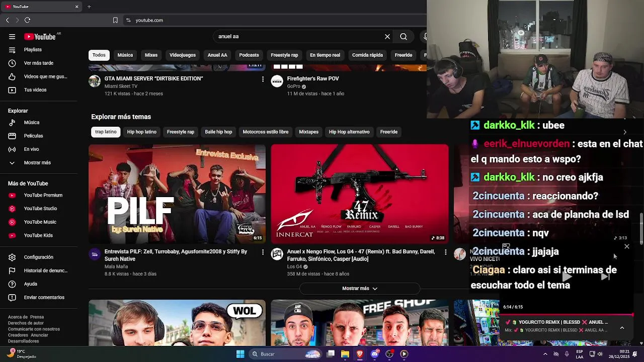
Task: Go back in the browser
Action: 8,20
